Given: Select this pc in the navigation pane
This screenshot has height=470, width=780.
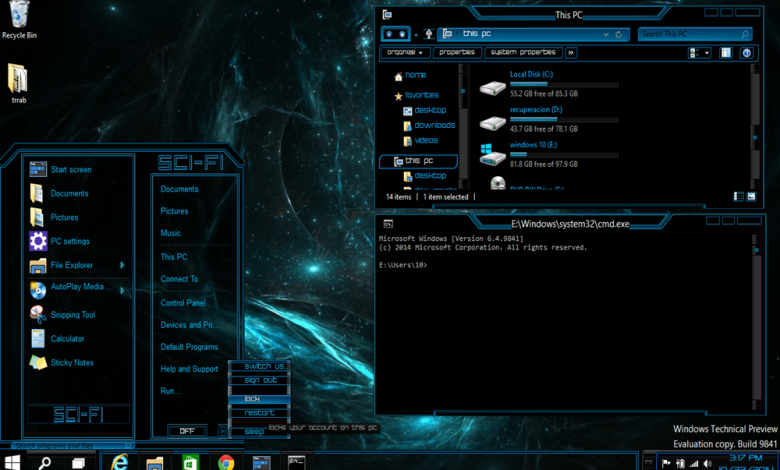Looking at the screenshot, I should tap(418, 161).
